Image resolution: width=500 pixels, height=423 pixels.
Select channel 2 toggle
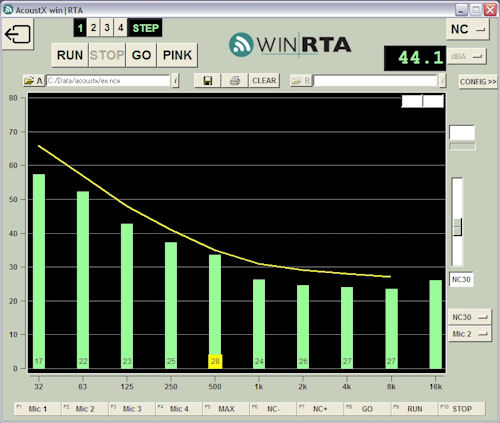[x=93, y=28]
